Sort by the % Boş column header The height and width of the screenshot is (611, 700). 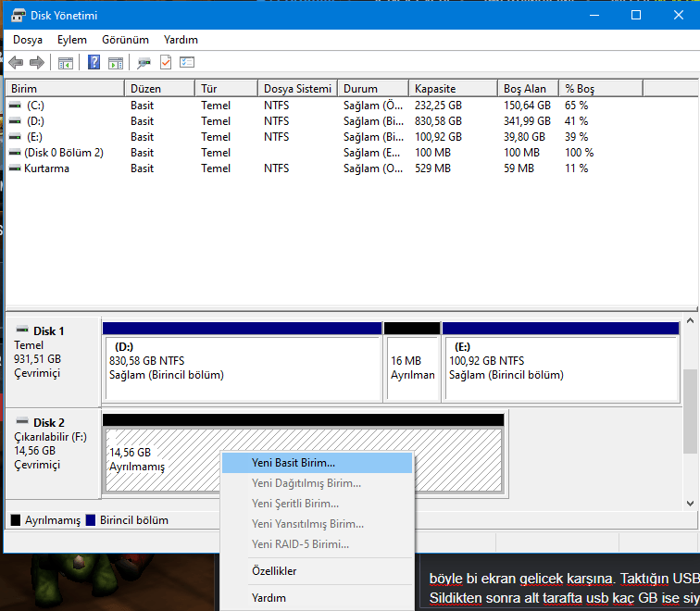[601, 88]
